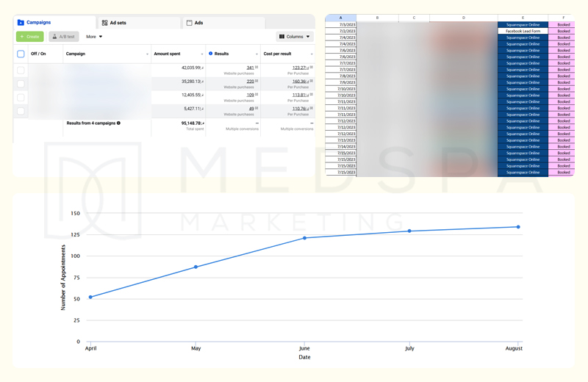Click the 341 website purchases result link
The width and height of the screenshot is (588, 382).
[250, 68]
